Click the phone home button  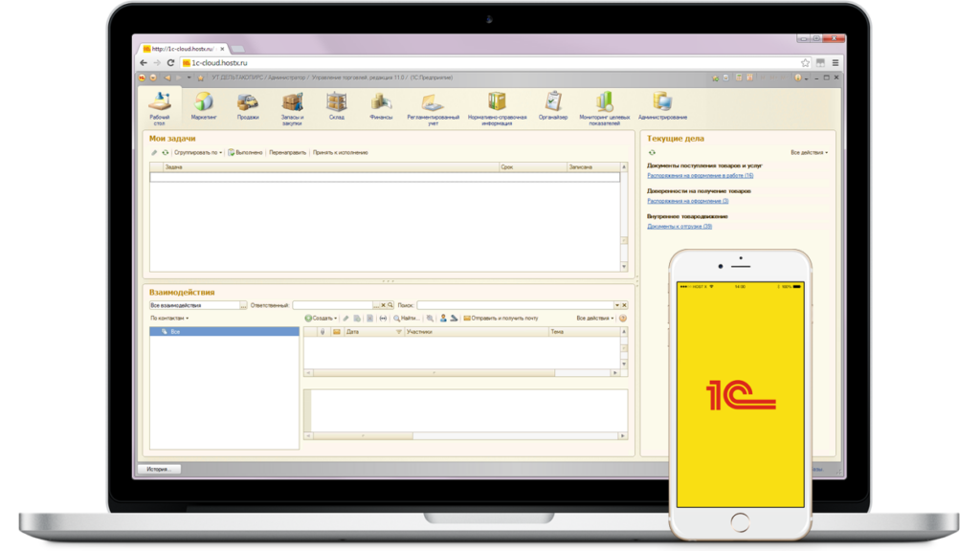740,523
